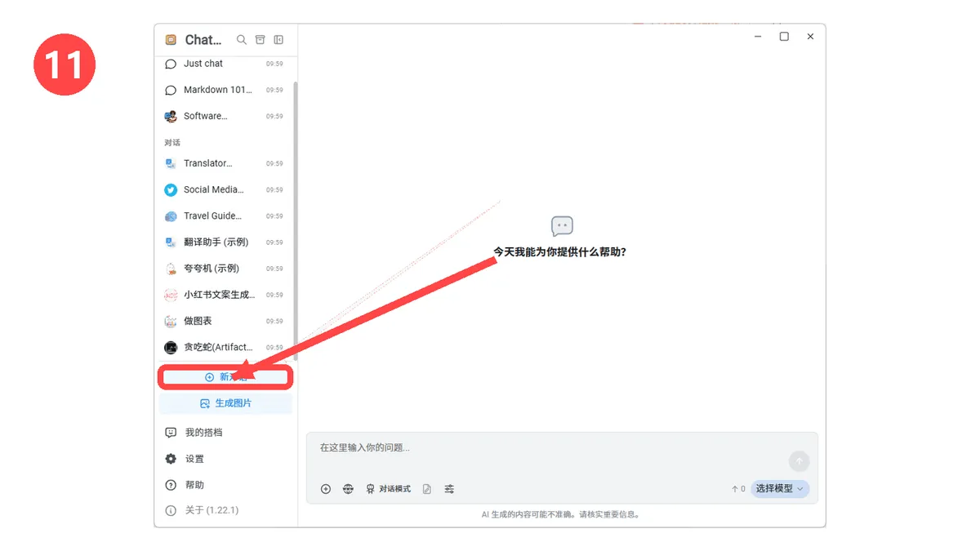Click the Software developer avatar icon

pyautogui.click(x=171, y=116)
